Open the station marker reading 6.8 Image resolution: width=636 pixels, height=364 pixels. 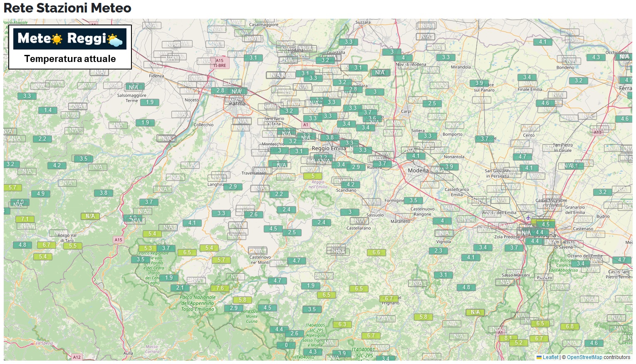click(569, 326)
